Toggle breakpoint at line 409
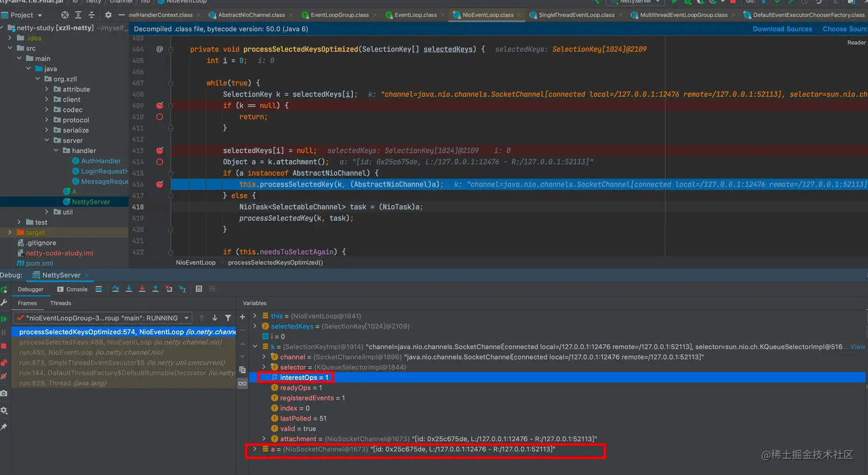Viewport: 868px width, 475px height. [160, 106]
